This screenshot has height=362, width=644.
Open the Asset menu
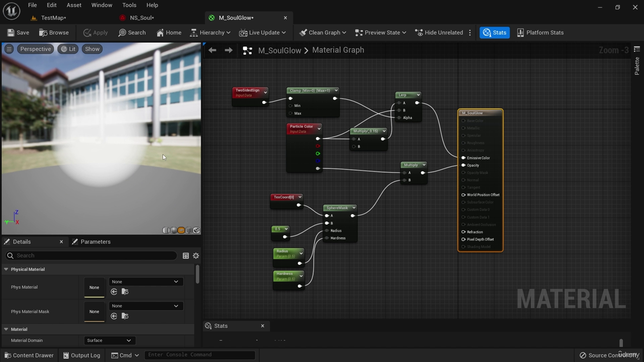pos(73,5)
